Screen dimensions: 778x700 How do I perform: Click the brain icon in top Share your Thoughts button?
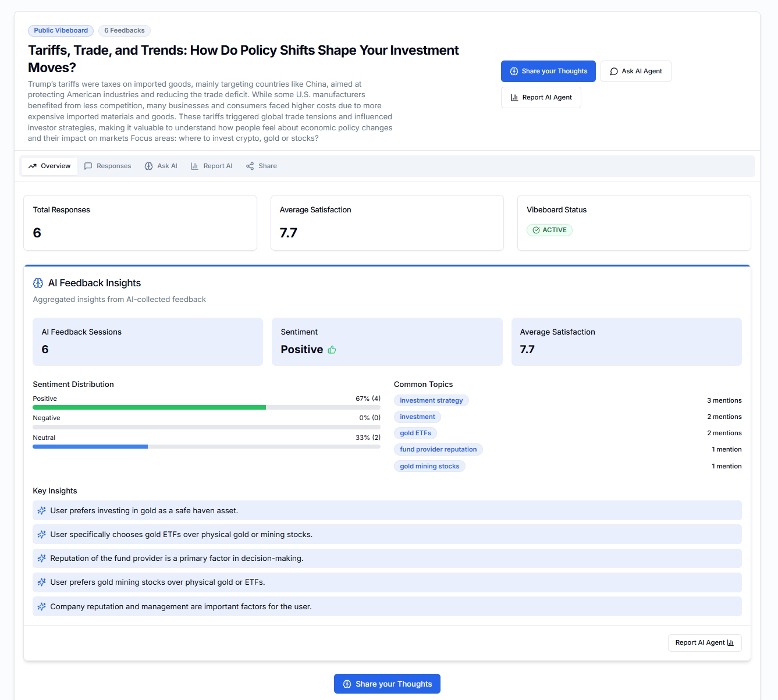pyautogui.click(x=514, y=72)
